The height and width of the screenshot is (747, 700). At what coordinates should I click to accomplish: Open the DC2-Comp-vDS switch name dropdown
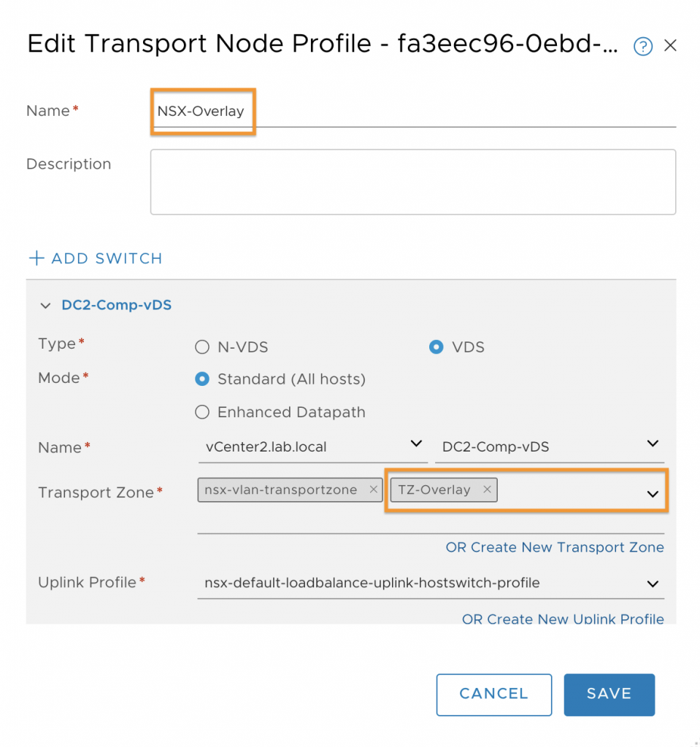550,447
